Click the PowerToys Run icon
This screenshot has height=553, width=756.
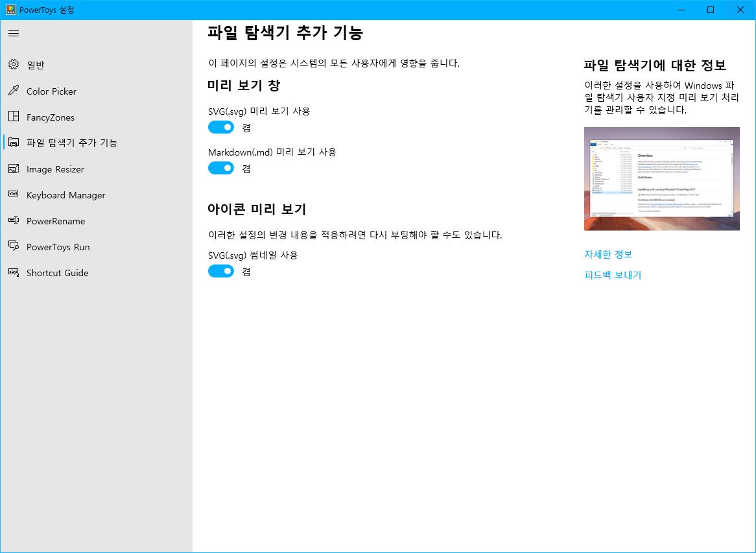click(x=14, y=246)
